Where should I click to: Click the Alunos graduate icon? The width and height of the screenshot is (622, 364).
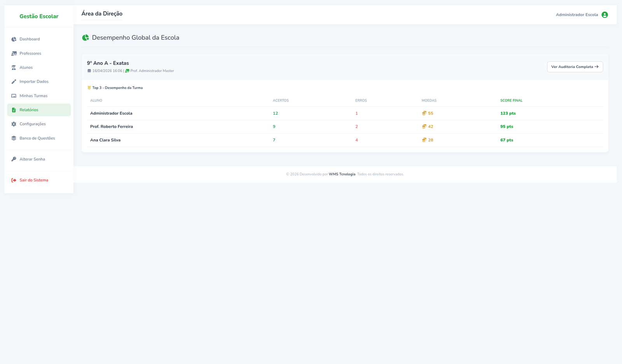[x=14, y=68]
